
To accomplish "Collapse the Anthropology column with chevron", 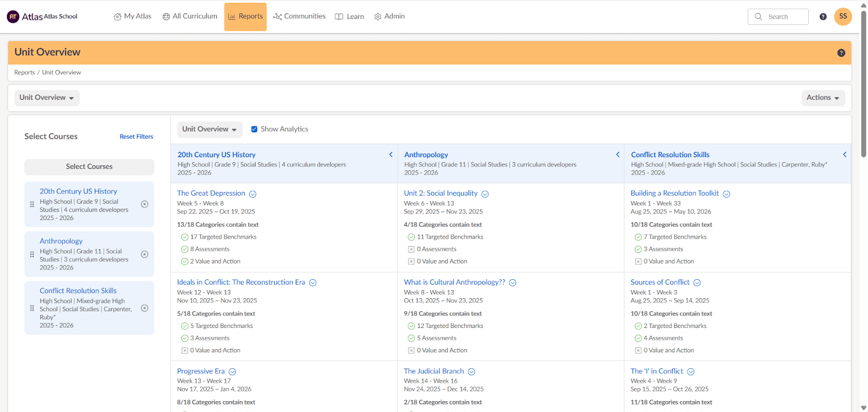I will (617, 155).
